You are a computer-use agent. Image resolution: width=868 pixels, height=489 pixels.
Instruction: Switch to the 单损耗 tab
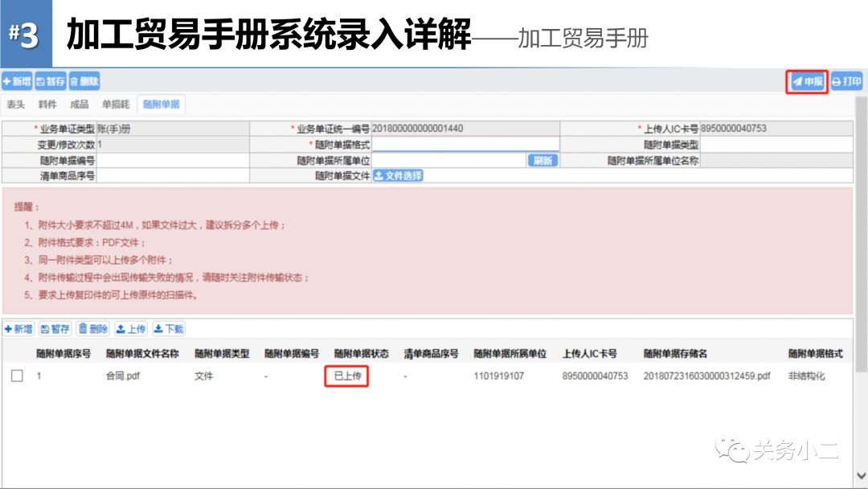tap(116, 104)
